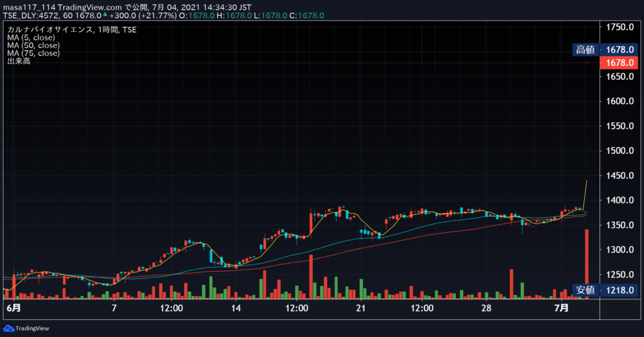The height and width of the screenshot is (337, 644).
Task: Select the MA (5, close) indicator label
Action: click(x=31, y=37)
